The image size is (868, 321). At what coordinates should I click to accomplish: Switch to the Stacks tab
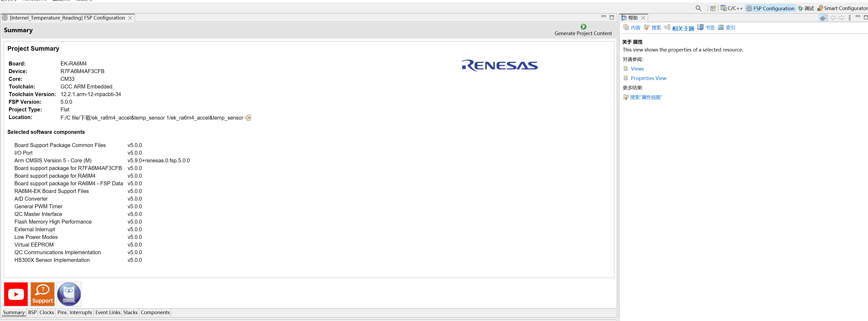tap(130, 313)
